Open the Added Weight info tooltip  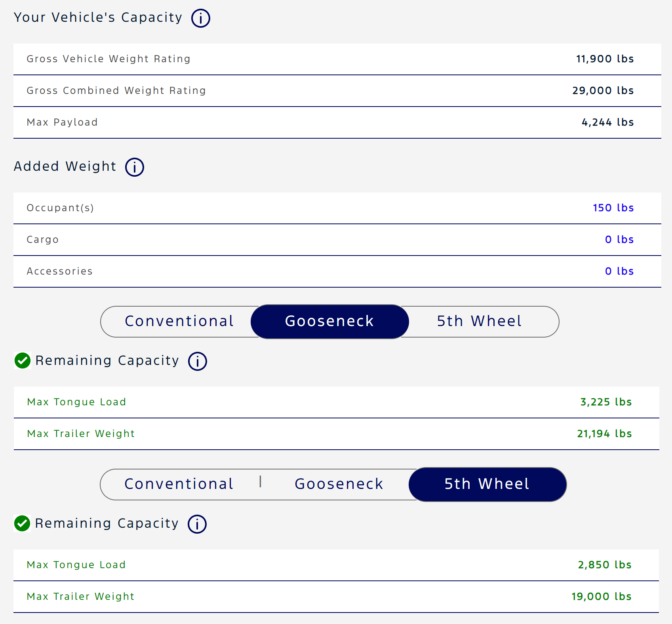[134, 167]
